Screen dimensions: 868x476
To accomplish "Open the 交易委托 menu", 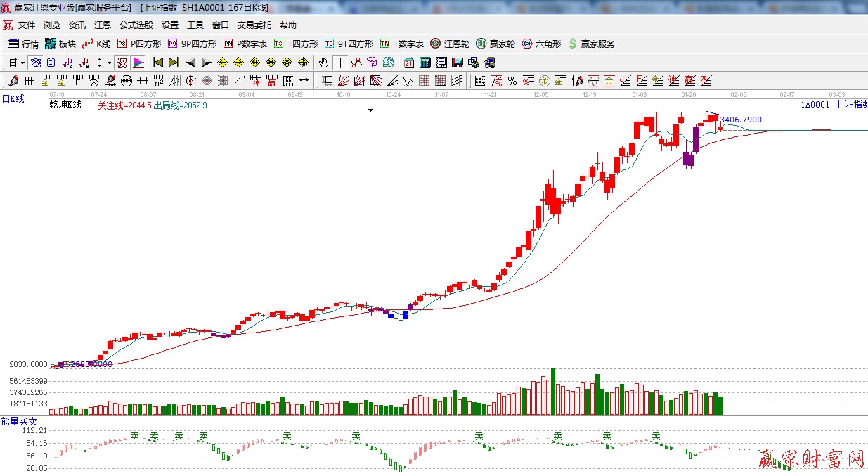I will click(254, 25).
